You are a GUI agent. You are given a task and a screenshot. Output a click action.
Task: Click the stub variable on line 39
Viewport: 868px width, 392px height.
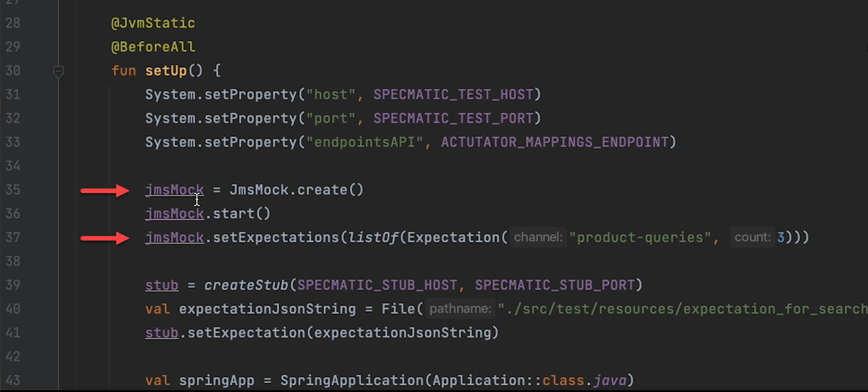(x=161, y=285)
